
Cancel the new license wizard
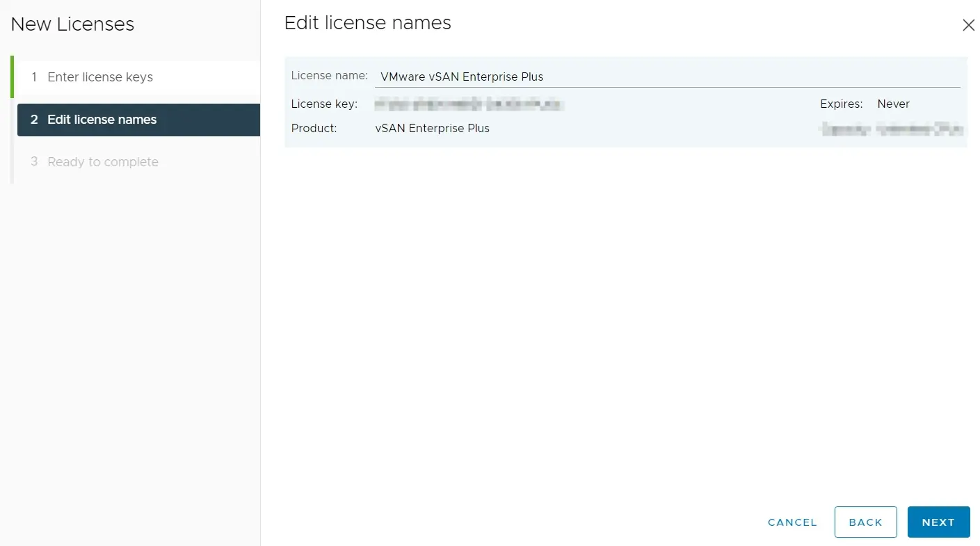(792, 522)
